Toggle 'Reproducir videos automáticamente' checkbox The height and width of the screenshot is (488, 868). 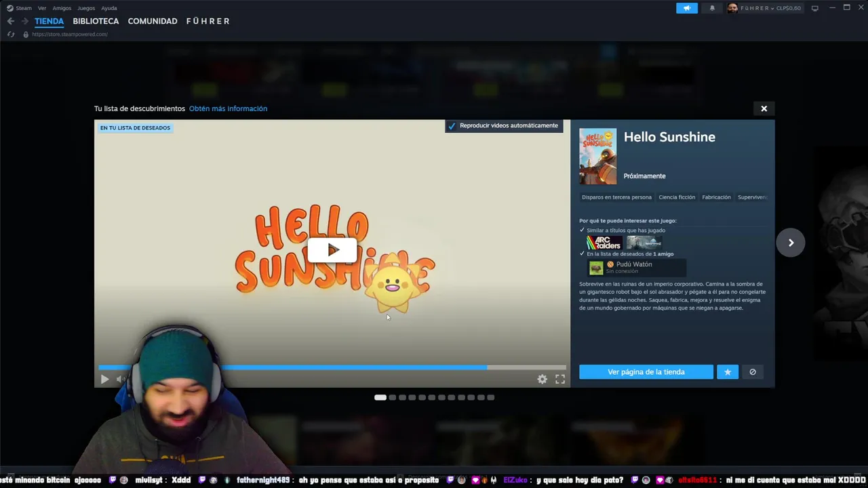[x=452, y=125]
